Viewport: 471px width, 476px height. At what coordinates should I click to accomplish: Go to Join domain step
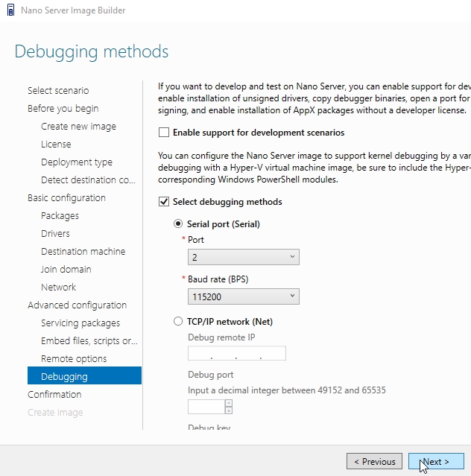pyautogui.click(x=66, y=269)
